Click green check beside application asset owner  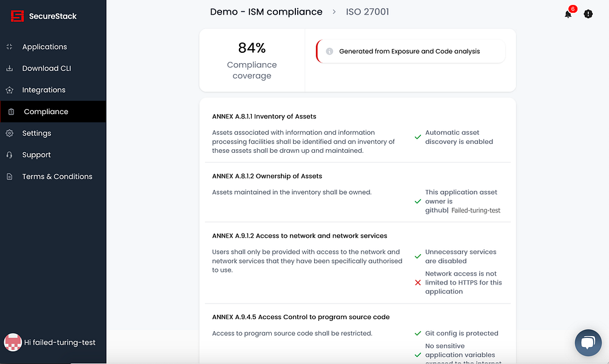click(x=418, y=201)
